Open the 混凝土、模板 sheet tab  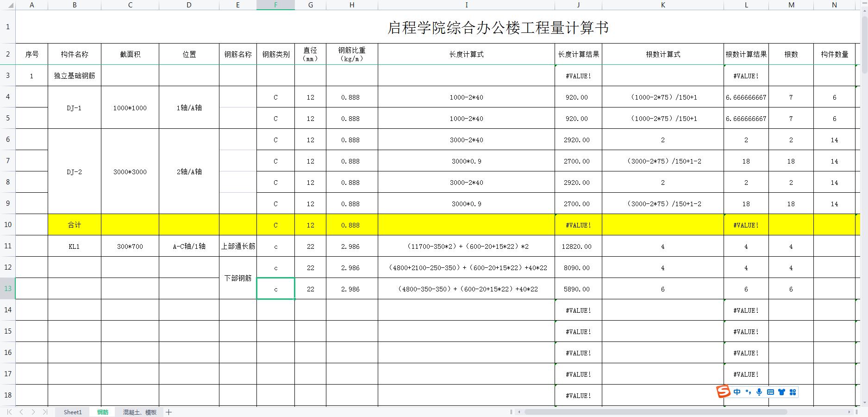(139, 412)
